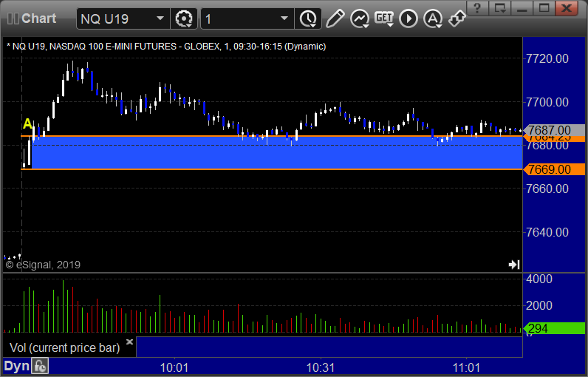Click the GET Advanced tools icon
The width and height of the screenshot is (588, 377).
pyautogui.click(x=384, y=18)
